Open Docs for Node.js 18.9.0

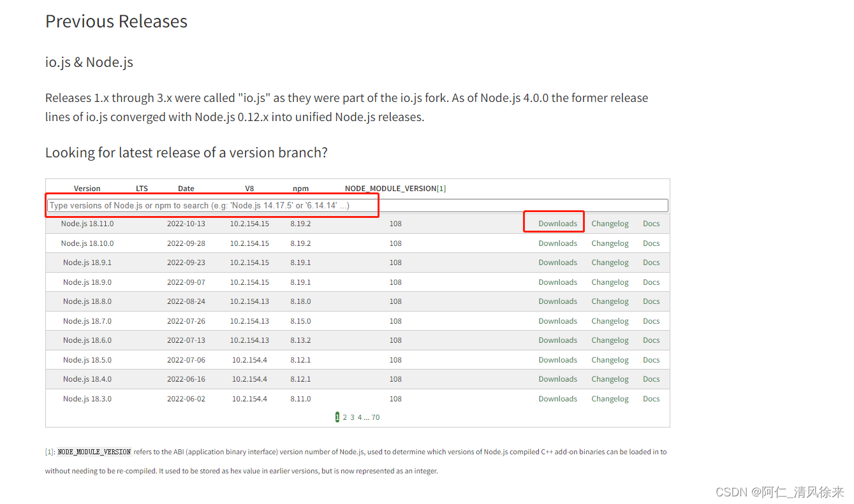tap(651, 282)
